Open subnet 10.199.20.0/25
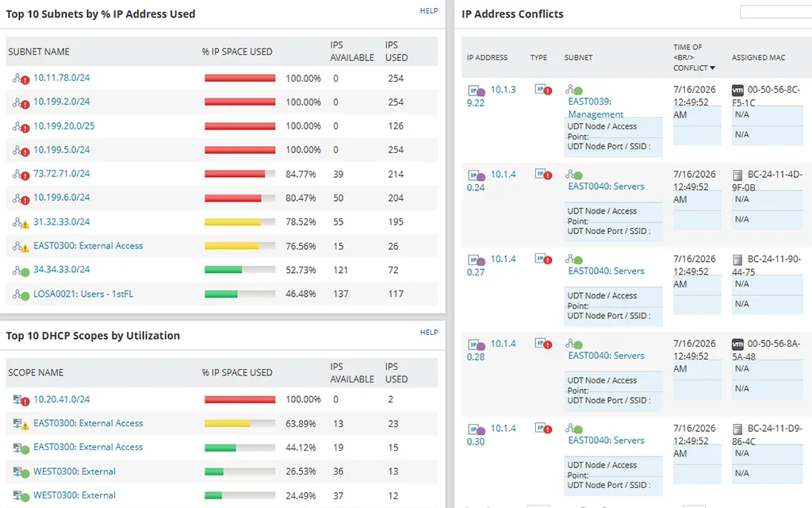Screen dimensions: 812x508 point(64,126)
